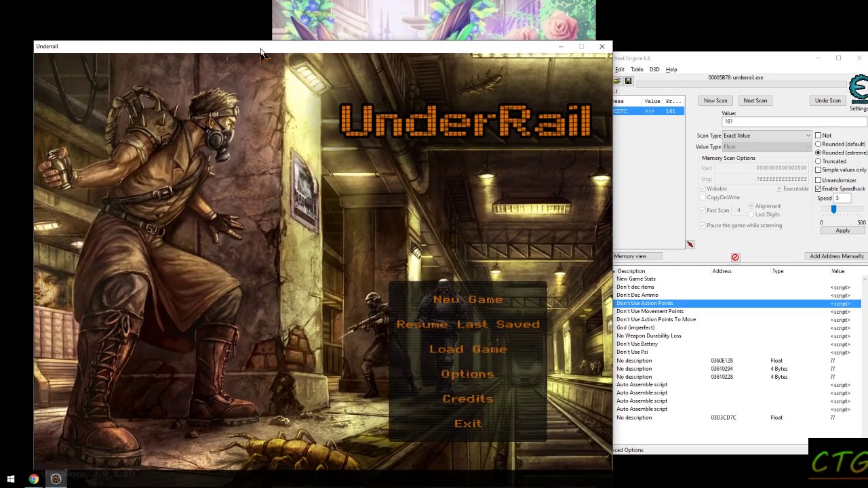
Task: Click Add Address Manually
Action: [x=837, y=256]
